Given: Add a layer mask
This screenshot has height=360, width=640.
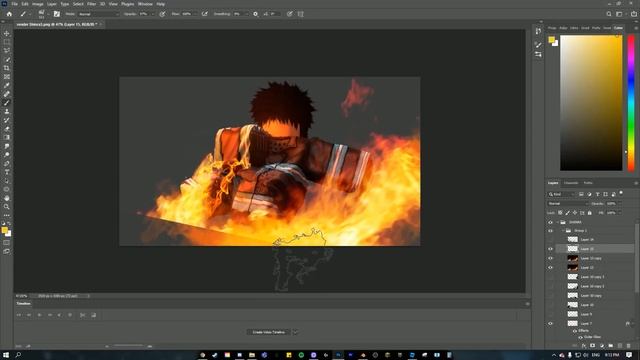Looking at the screenshot, I should tap(593, 346).
